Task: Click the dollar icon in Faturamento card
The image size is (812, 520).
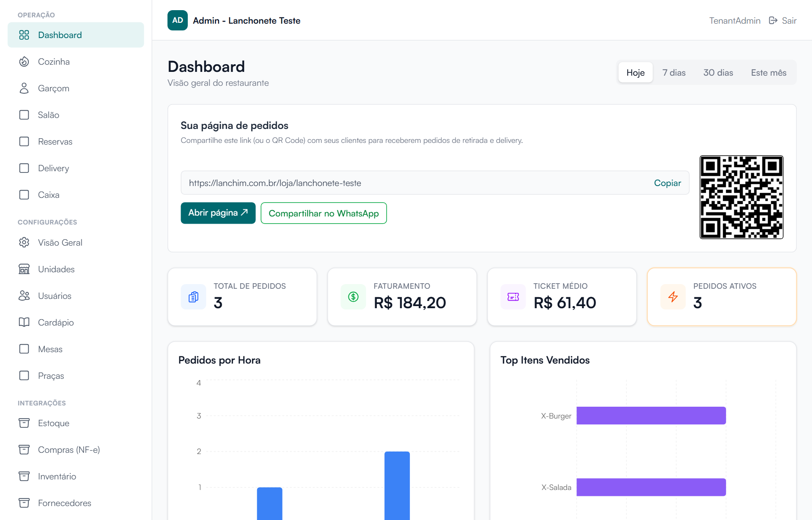Action: click(x=353, y=297)
